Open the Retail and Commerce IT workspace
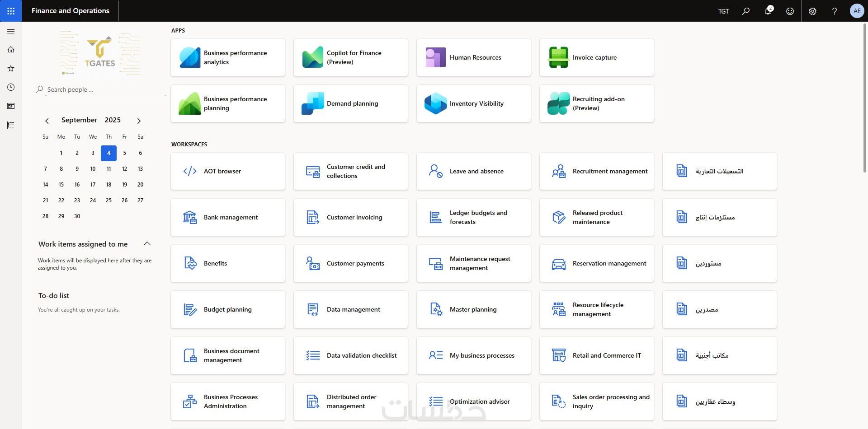 coord(597,355)
